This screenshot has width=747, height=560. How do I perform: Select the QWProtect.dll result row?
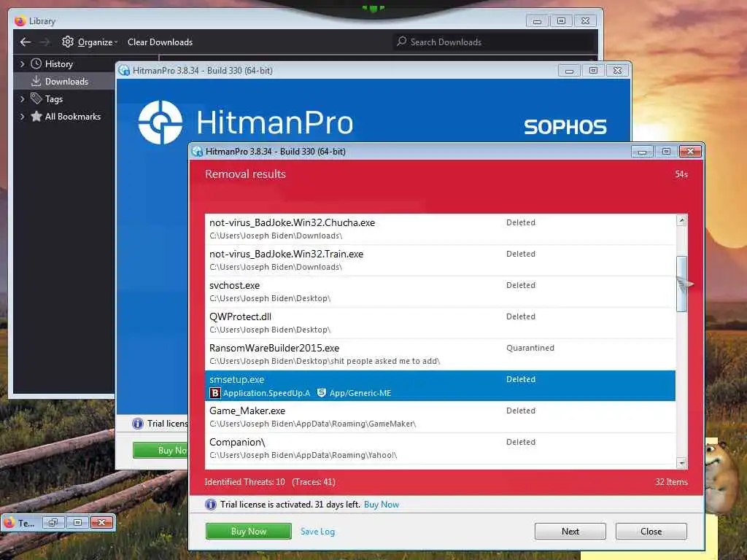click(x=440, y=323)
